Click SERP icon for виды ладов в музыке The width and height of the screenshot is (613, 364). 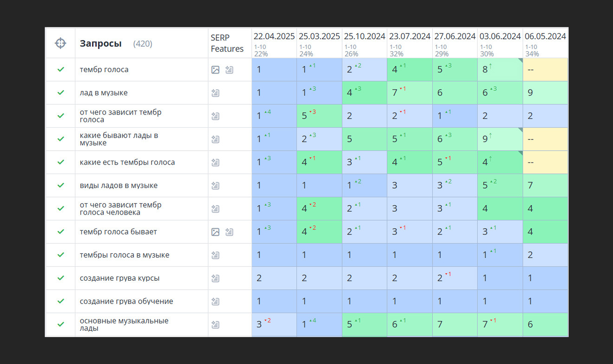point(215,186)
